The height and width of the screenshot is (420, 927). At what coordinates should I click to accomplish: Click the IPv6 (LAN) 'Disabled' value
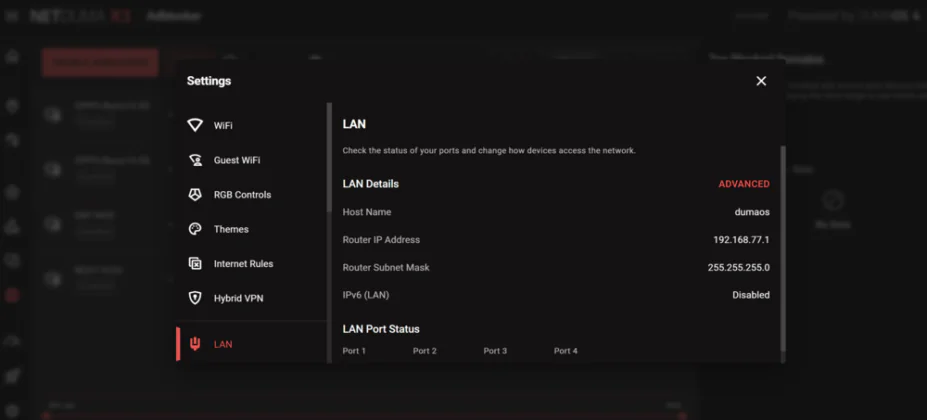point(751,295)
